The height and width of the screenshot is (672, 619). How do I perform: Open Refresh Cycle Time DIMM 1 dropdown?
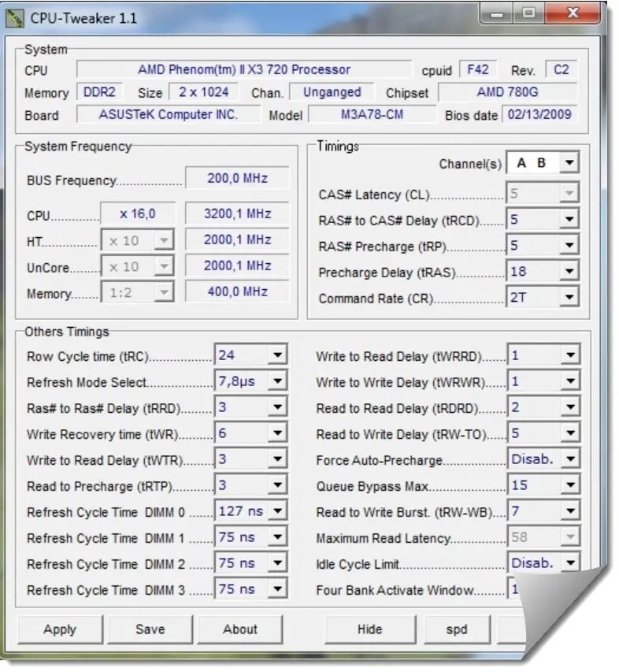click(x=250, y=537)
